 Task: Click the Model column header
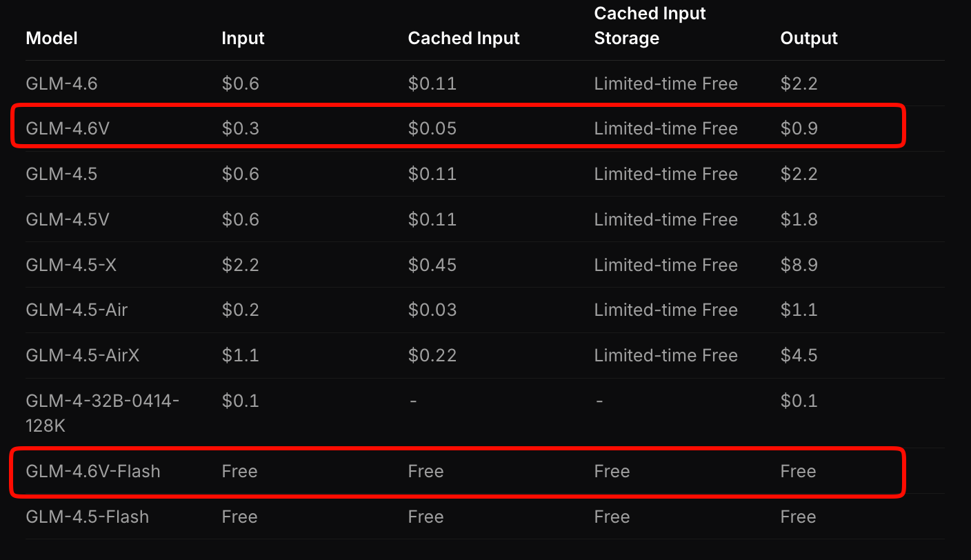coord(52,38)
